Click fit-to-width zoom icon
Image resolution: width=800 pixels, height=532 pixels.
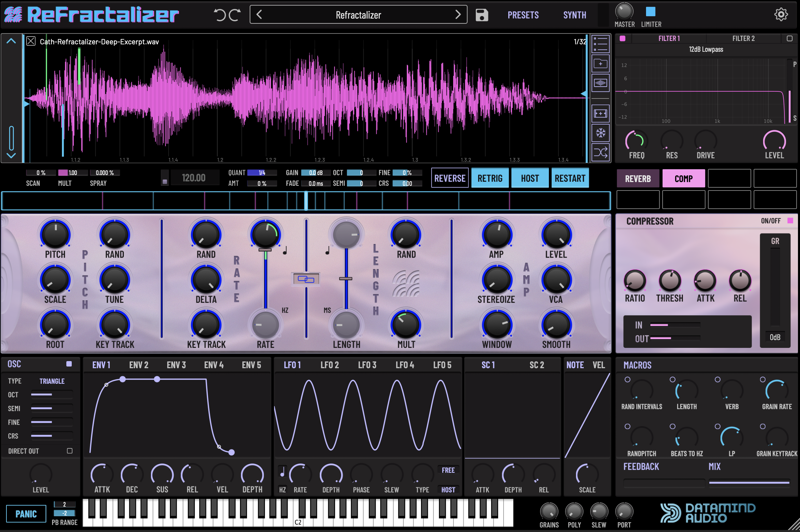pyautogui.click(x=600, y=113)
